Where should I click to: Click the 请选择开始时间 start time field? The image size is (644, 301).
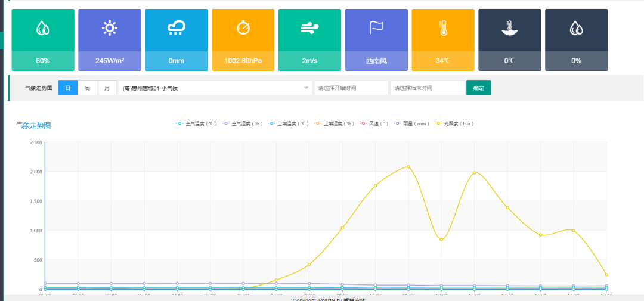tap(351, 88)
